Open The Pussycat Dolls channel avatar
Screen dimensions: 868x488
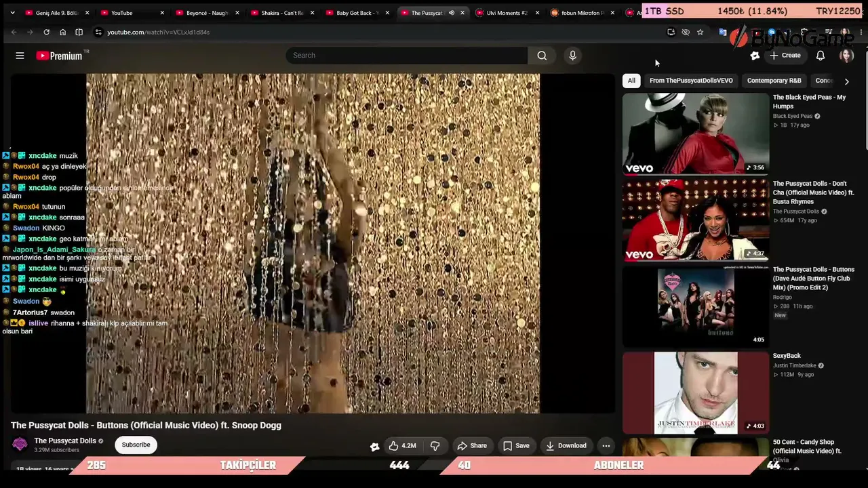tap(20, 445)
